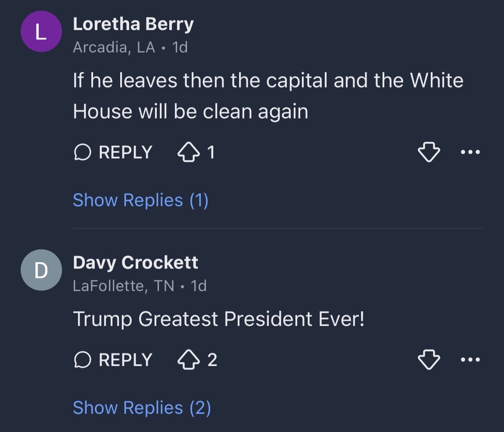Upvote Loretha Berry's comment
Viewport: 504px width, 432px height.
tap(189, 152)
